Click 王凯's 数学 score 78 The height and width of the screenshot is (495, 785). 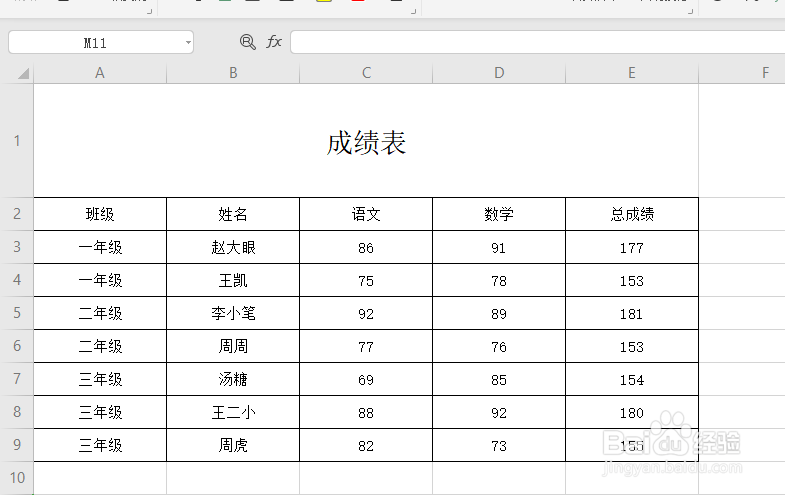pos(499,280)
